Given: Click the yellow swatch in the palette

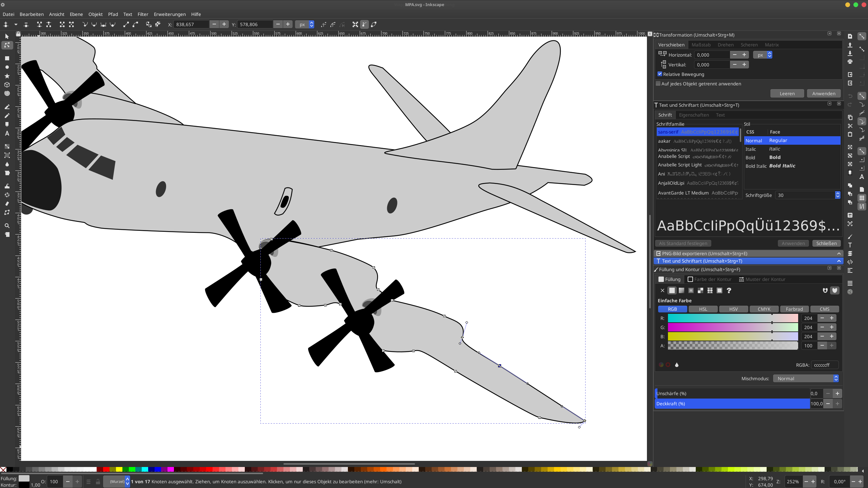Looking at the screenshot, I should (119, 469).
